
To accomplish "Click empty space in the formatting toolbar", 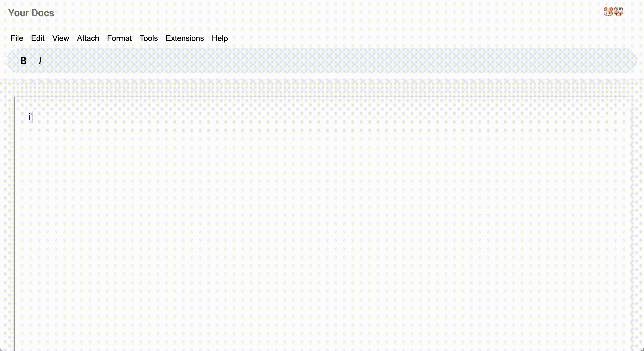I will 325,61.
